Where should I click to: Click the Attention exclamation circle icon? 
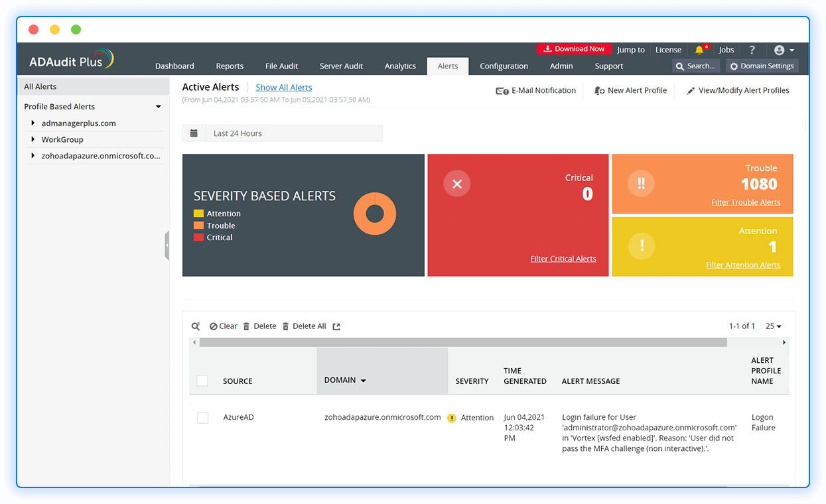(642, 246)
